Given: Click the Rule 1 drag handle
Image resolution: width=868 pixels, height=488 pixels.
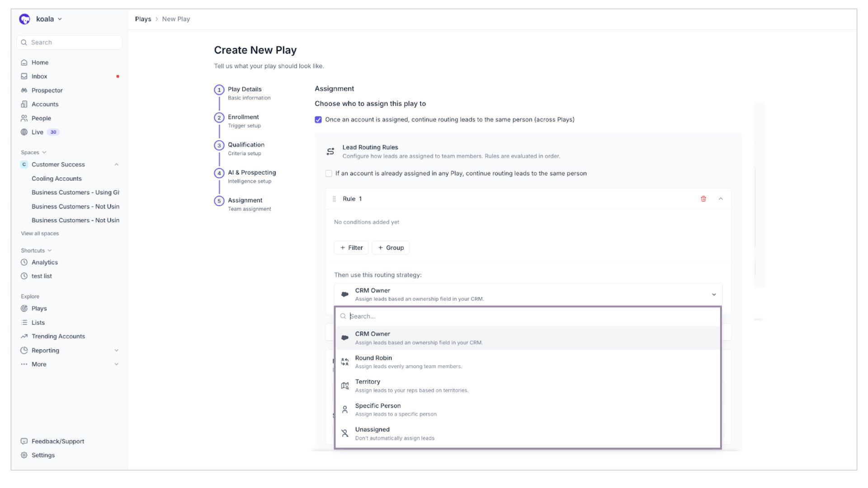Looking at the screenshot, I should coord(334,199).
